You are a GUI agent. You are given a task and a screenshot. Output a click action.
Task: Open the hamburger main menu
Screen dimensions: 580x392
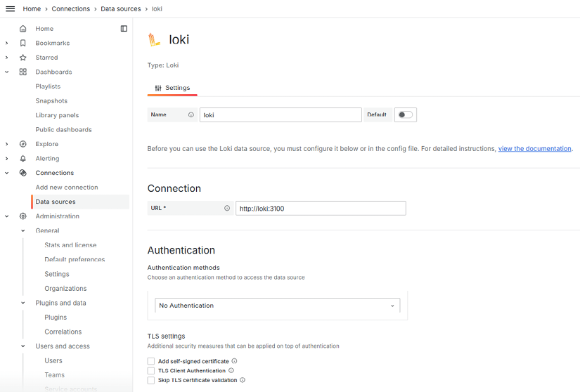pos(11,9)
